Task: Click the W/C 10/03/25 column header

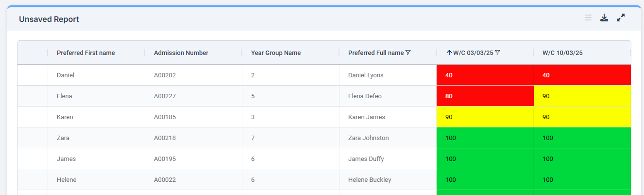Action: pyautogui.click(x=562, y=53)
